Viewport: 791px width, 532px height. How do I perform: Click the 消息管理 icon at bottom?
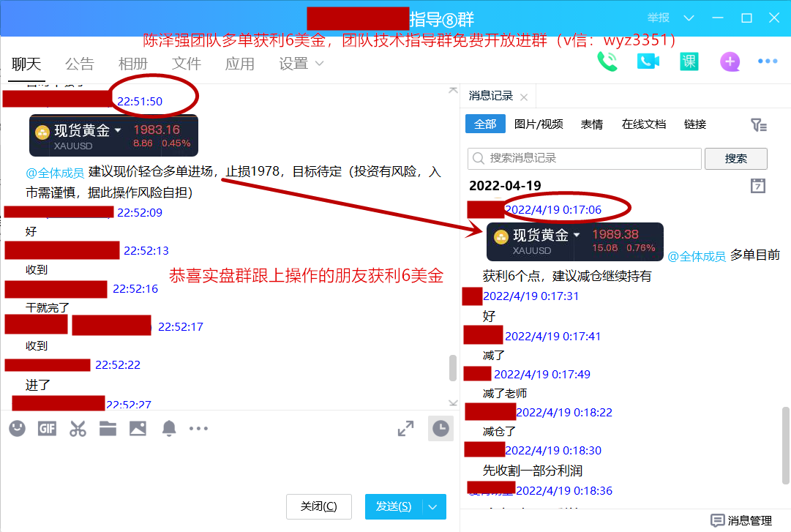(717, 520)
